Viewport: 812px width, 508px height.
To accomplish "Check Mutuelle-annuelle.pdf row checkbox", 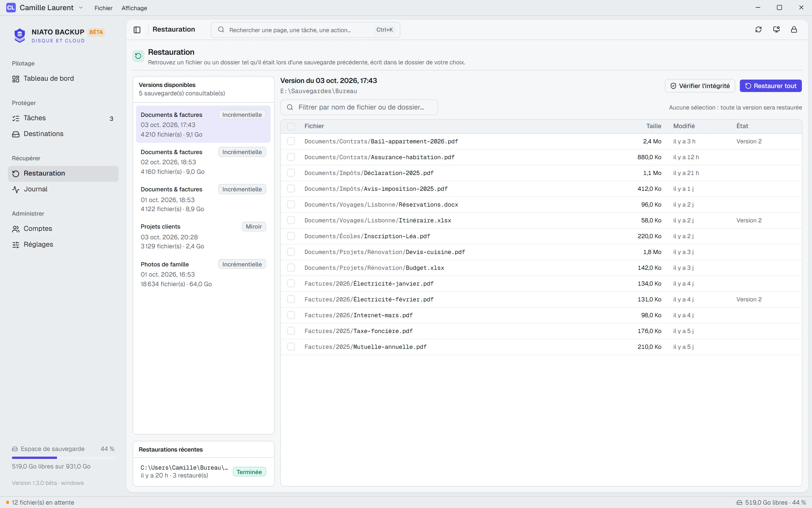I will coord(291,347).
